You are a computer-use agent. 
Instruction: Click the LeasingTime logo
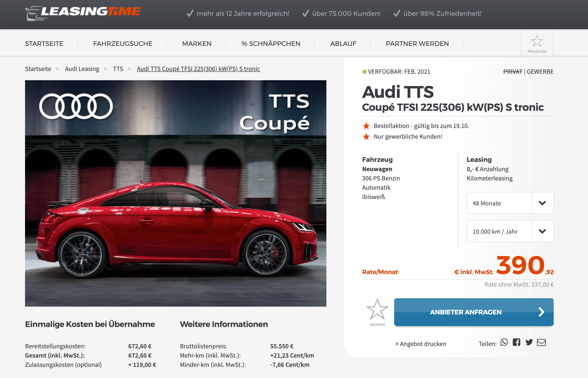click(83, 13)
